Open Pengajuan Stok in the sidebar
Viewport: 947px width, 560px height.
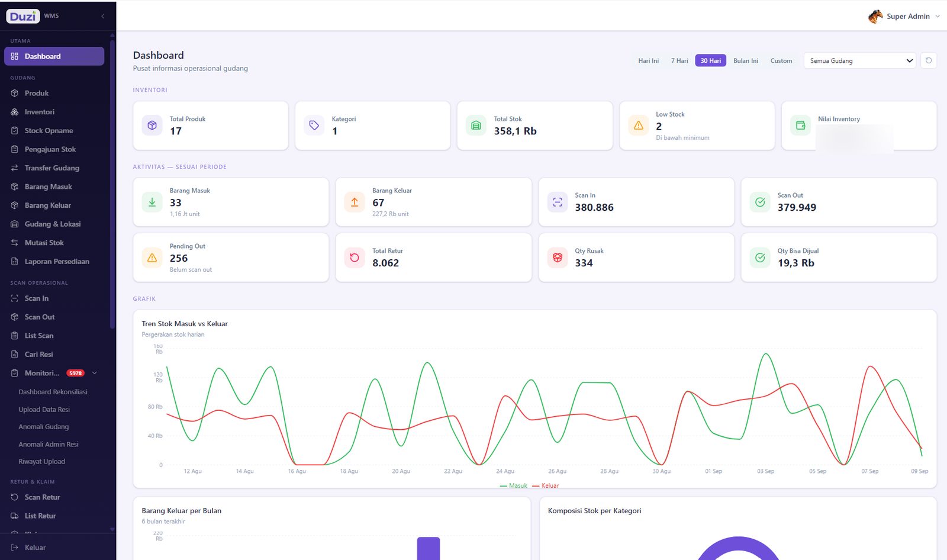tap(54, 149)
